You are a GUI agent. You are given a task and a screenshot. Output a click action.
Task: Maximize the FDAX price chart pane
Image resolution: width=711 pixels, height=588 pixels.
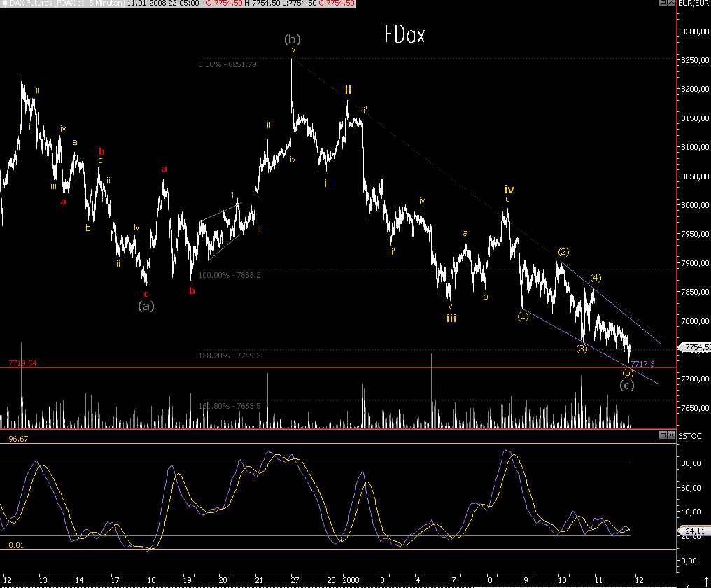coord(663,3)
